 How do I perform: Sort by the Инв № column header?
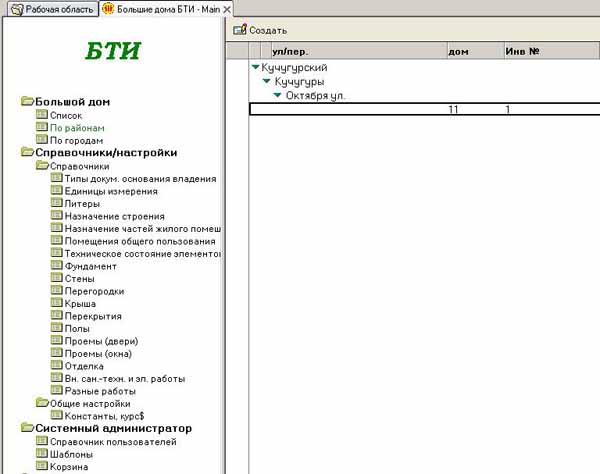pyautogui.click(x=551, y=51)
